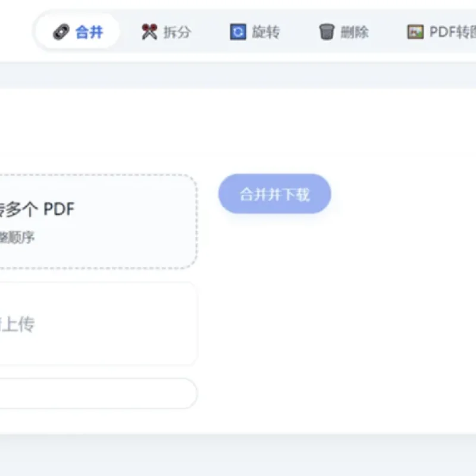Click the 顺序 hint text in upload area

coord(17,237)
